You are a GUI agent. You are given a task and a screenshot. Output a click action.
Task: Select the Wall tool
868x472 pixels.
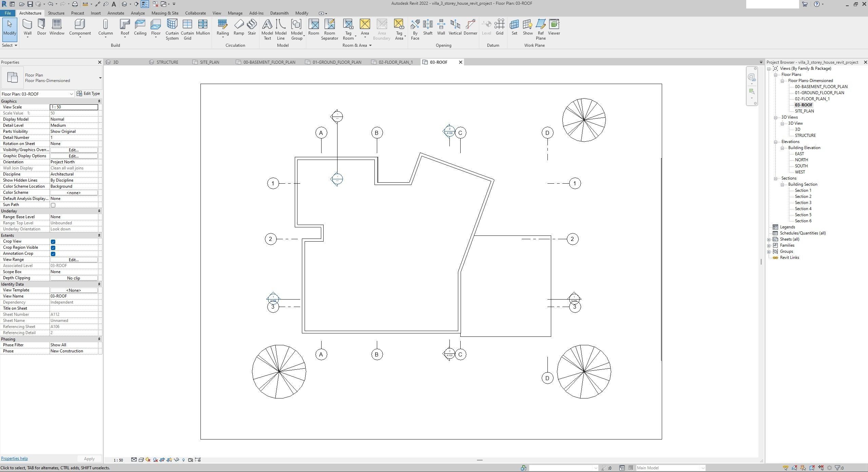[27, 27]
